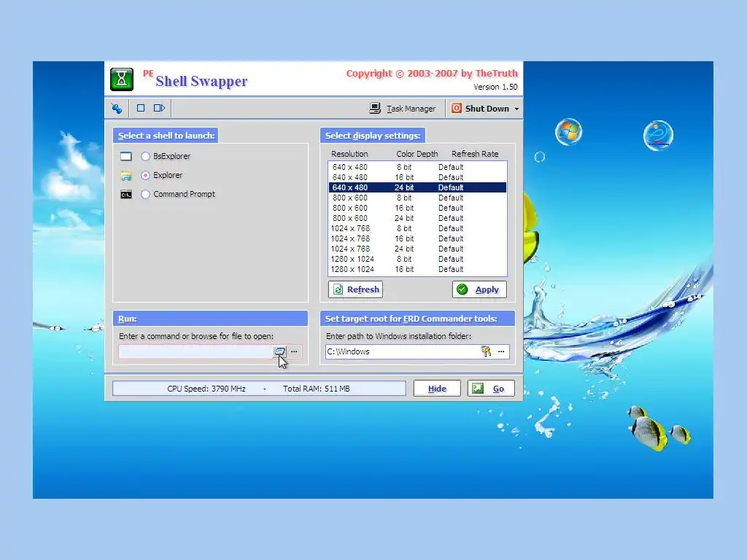Click the run command icon beside input
This screenshot has height=560, width=747.
279,352
